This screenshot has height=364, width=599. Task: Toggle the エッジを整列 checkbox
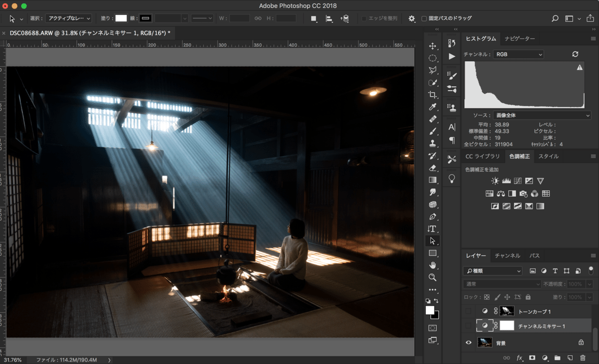pos(364,18)
